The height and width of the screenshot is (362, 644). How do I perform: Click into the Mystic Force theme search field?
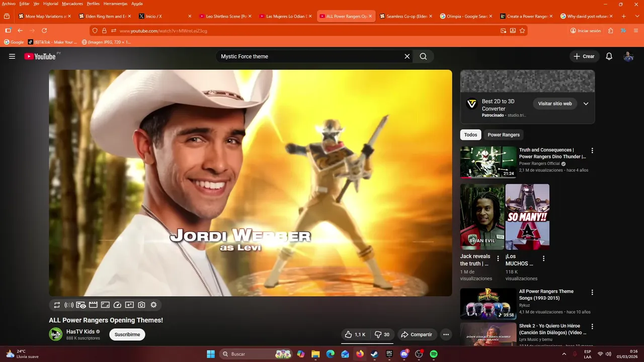tap(309, 56)
